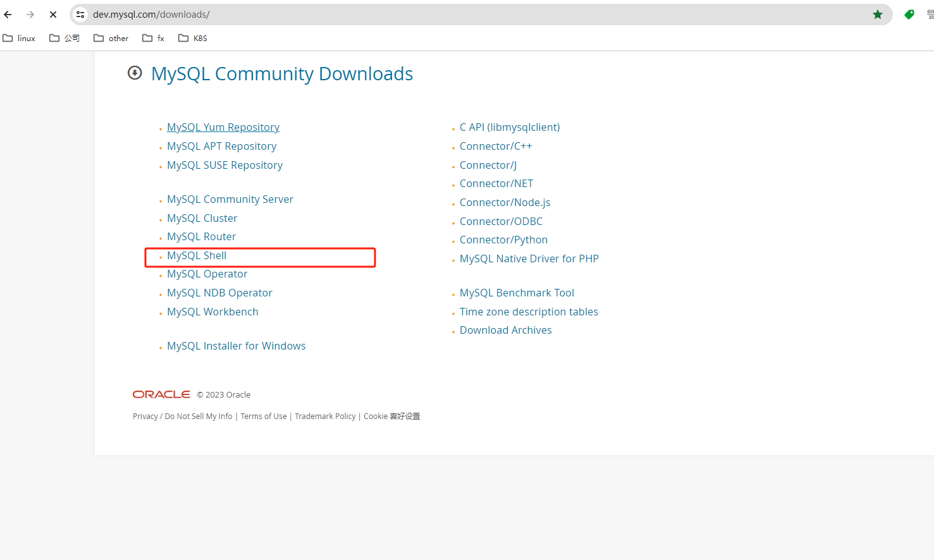Image resolution: width=934 pixels, height=560 pixels.
Task: Open Cookie 喜好设置 preferences
Action: [x=391, y=416]
